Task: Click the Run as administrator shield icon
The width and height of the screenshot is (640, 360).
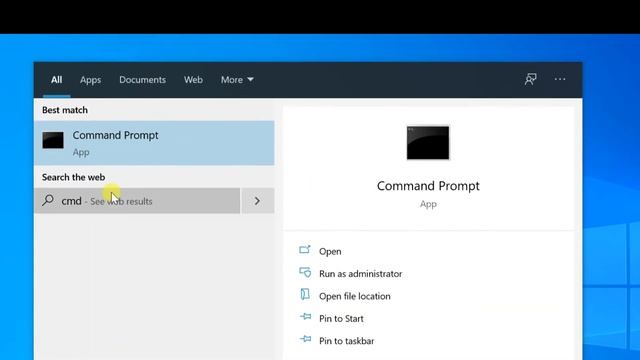Action: 305,272
